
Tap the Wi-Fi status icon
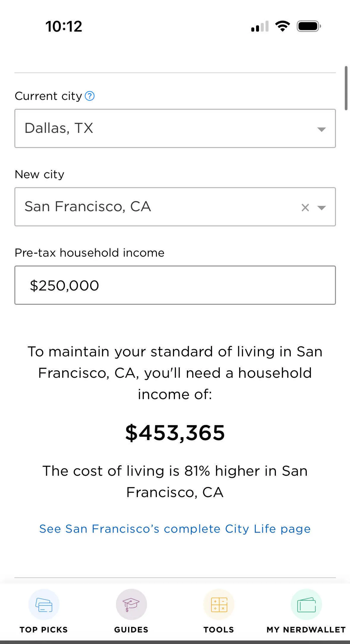(282, 26)
